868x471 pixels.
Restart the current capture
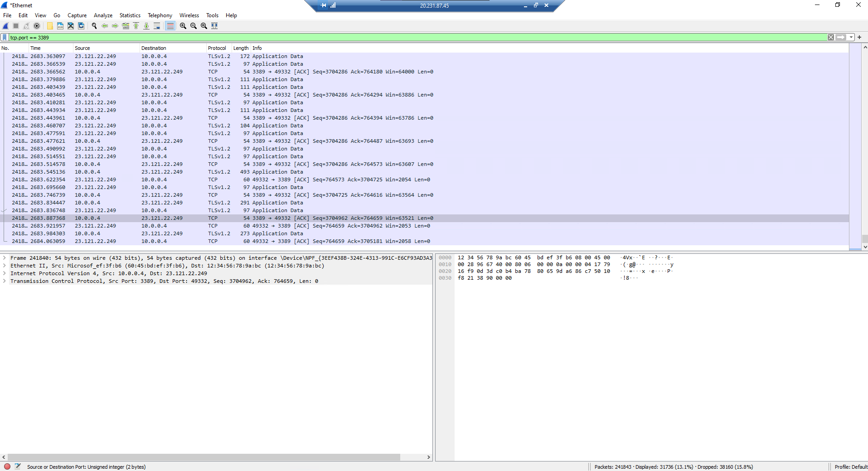26,26
